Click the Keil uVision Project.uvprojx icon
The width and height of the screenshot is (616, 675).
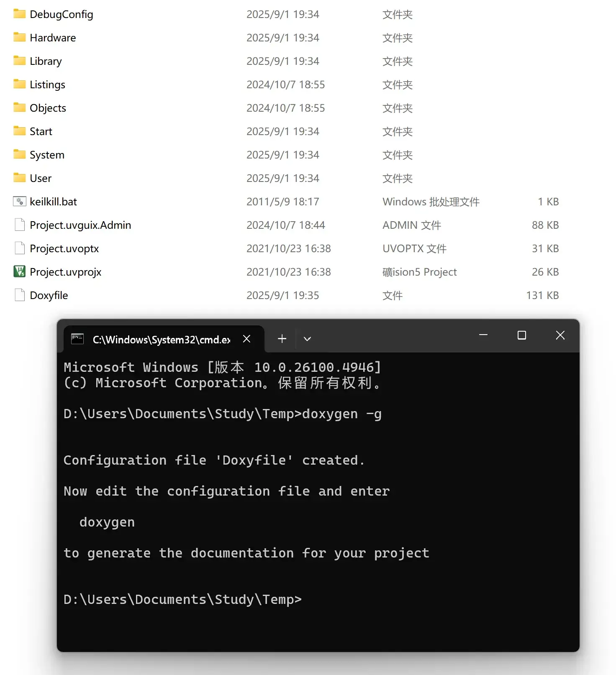[x=19, y=272]
